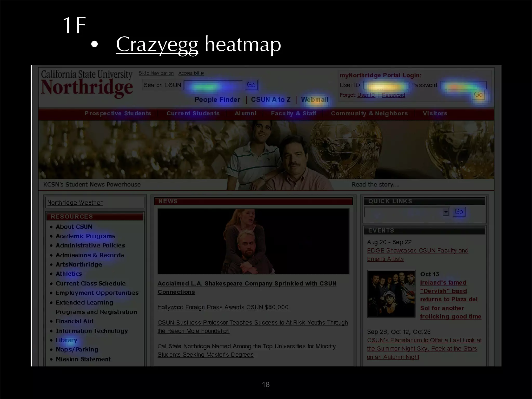Open Top Universities for Minority Students story
Screen dimensions: 532x399
pos(247,350)
